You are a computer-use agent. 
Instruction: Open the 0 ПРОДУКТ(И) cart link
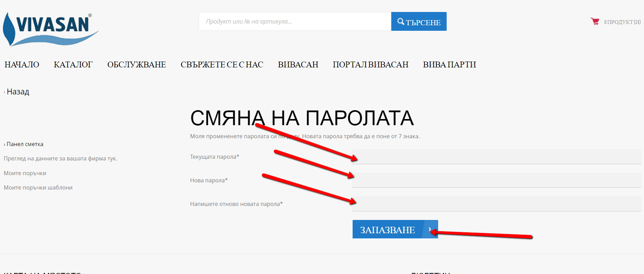pos(622,22)
